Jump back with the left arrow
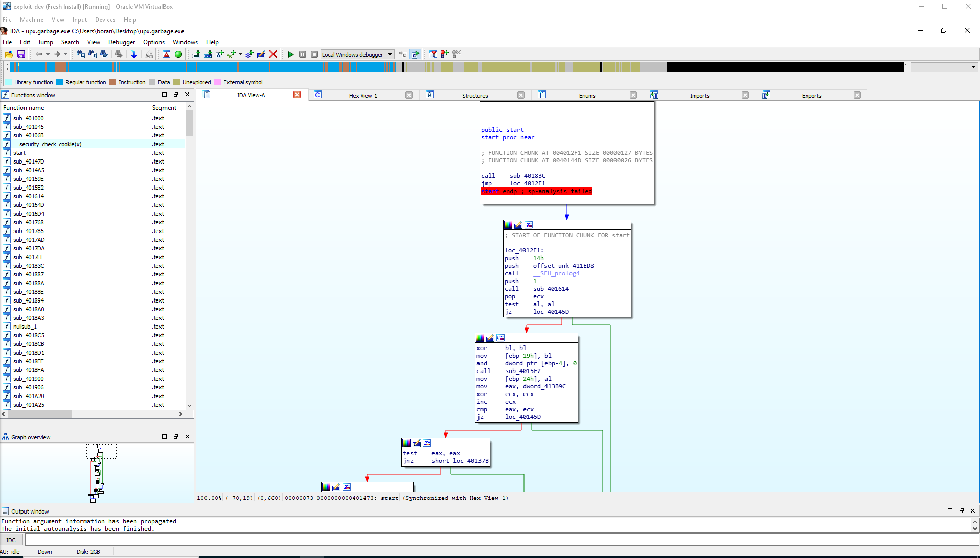980x558 pixels. (39, 54)
